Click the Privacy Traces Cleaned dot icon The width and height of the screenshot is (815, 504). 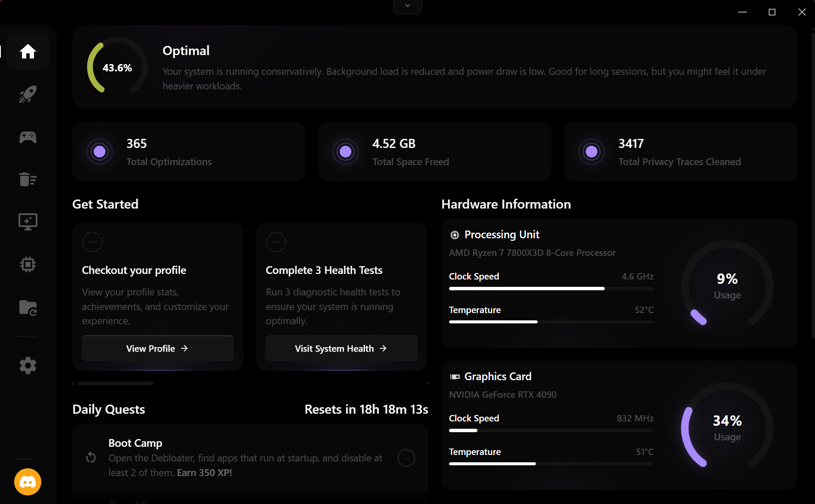coord(591,151)
